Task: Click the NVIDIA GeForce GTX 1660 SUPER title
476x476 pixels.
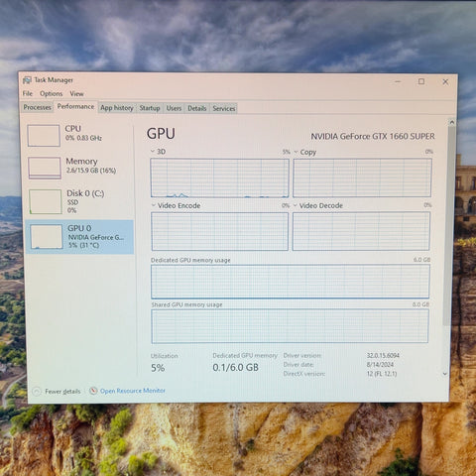Action: (373, 136)
